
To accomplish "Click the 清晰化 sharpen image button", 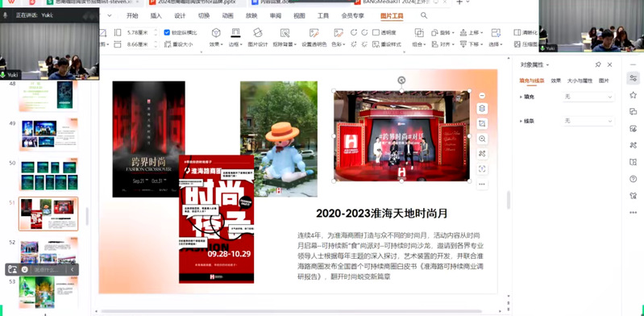I will (x=526, y=32).
